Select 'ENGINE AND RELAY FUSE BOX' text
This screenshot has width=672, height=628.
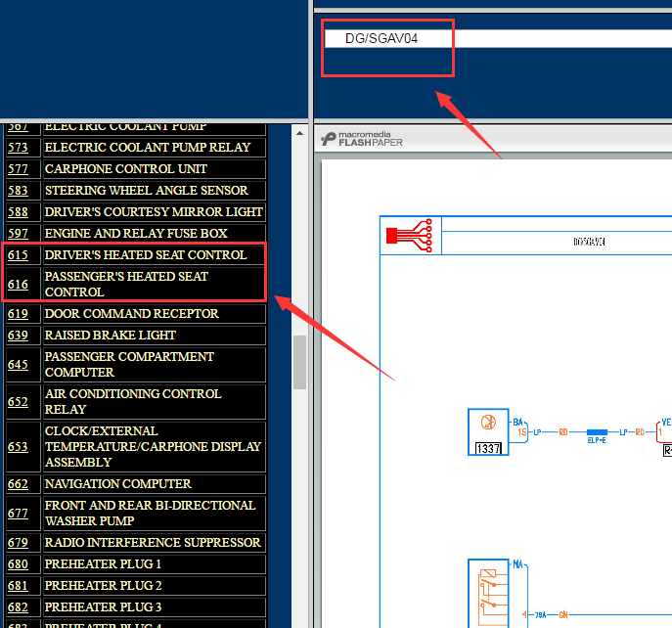pyautogui.click(x=136, y=233)
